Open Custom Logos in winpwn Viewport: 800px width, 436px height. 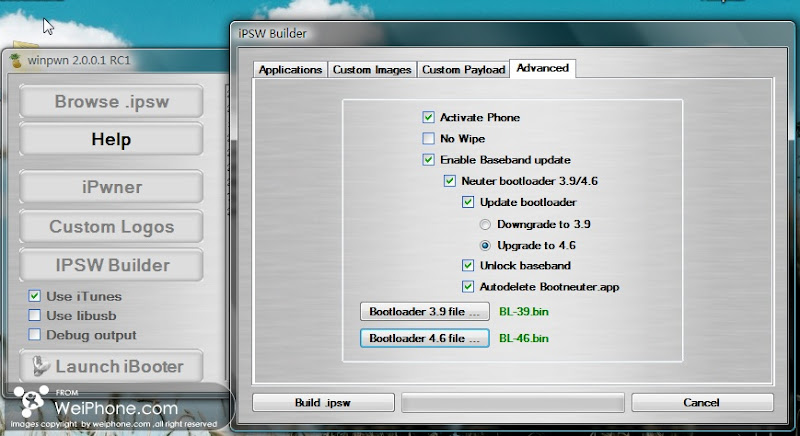point(111,226)
